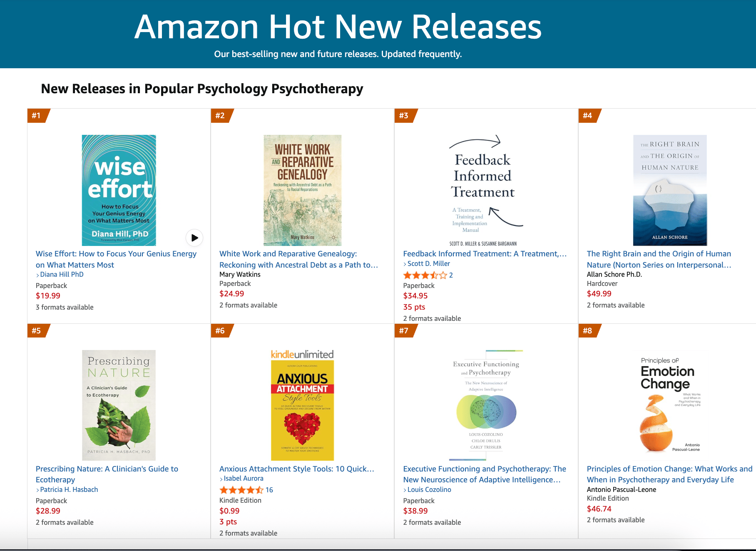Click The Right Brain book cover
This screenshot has height=551, width=756.
point(670,190)
